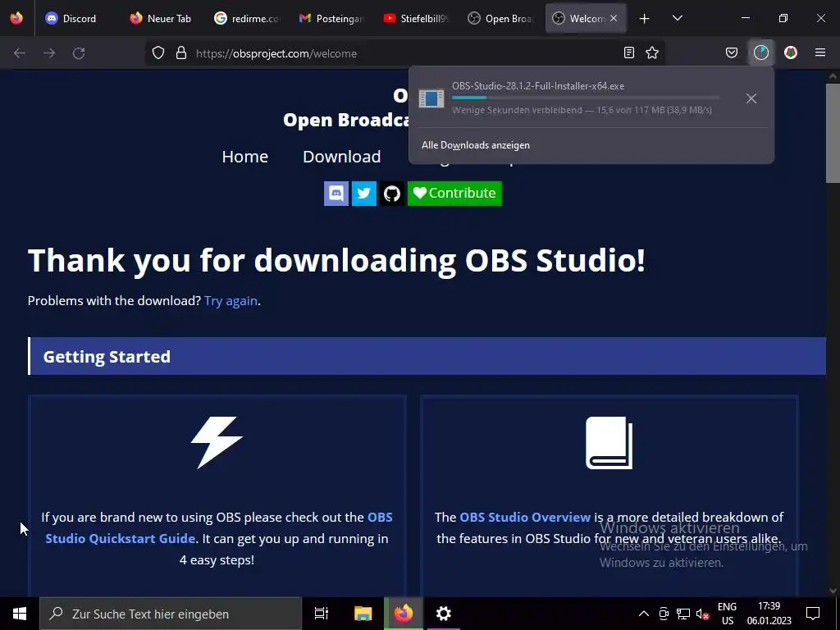
Task: Open Windows Task View
Action: click(322, 614)
